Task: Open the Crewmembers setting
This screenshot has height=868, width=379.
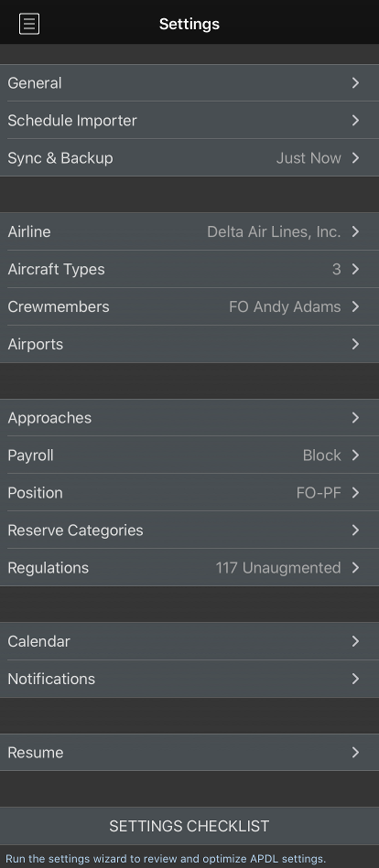Action: [189, 306]
